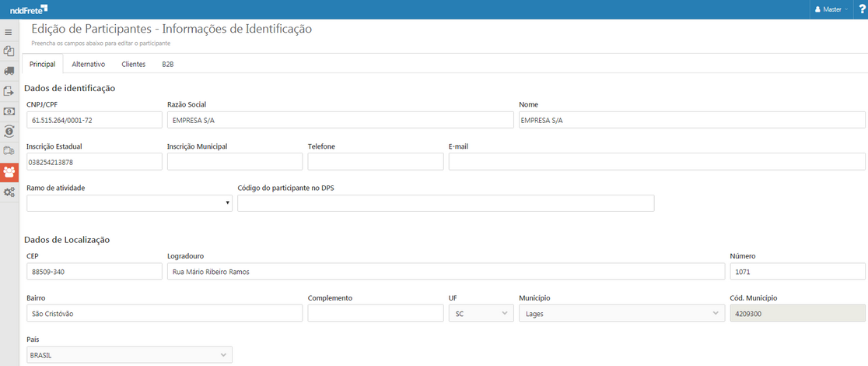The width and height of the screenshot is (868, 366).
Task: Open the B2B tab
Action: click(x=168, y=64)
